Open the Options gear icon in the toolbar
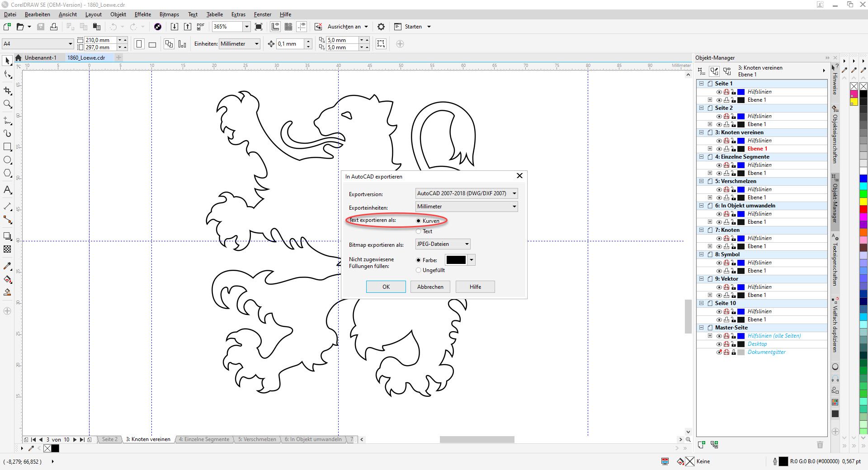The height and width of the screenshot is (470, 868). pos(381,27)
